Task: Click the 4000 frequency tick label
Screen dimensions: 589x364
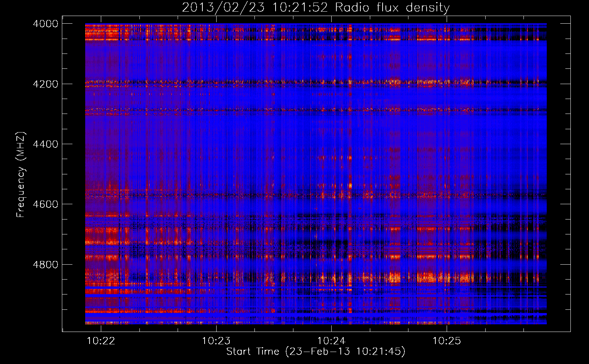Action: click(x=46, y=24)
